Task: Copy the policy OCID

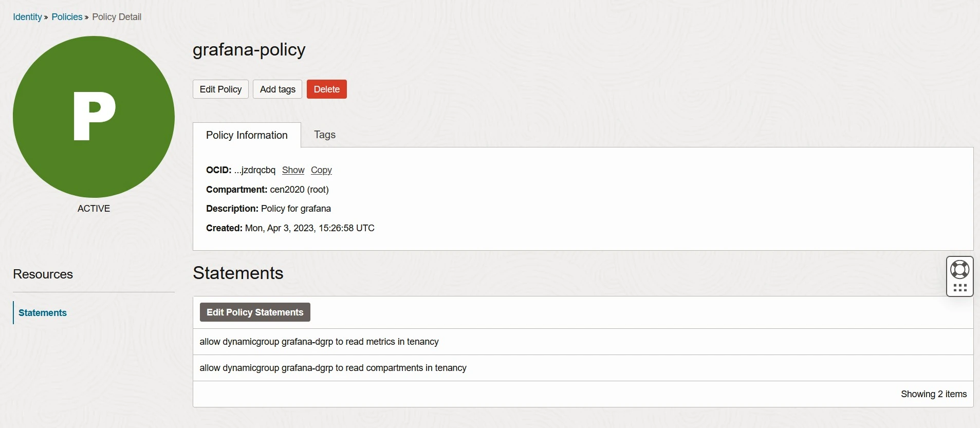Action: coord(321,170)
